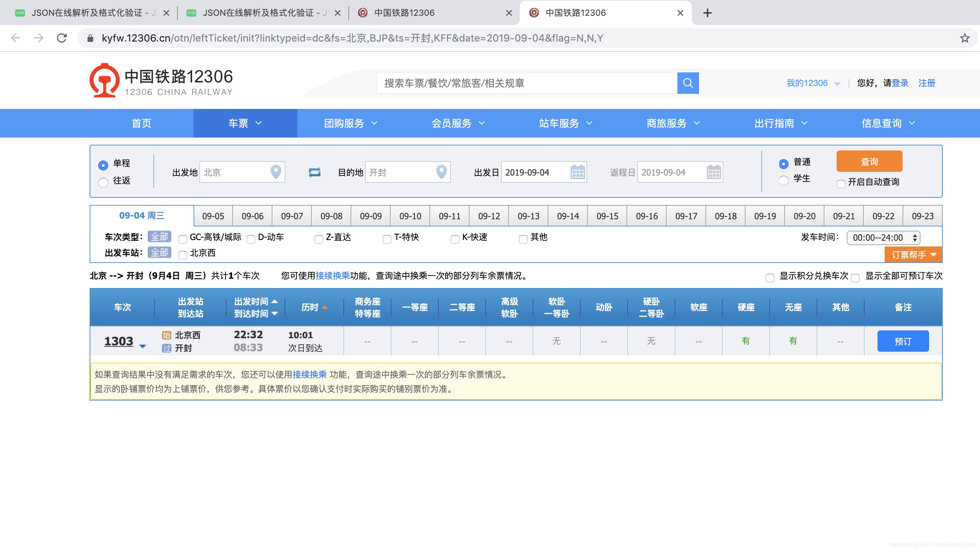
Task: Click the train number 1303 expand arrow icon
Action: (141, 344)
